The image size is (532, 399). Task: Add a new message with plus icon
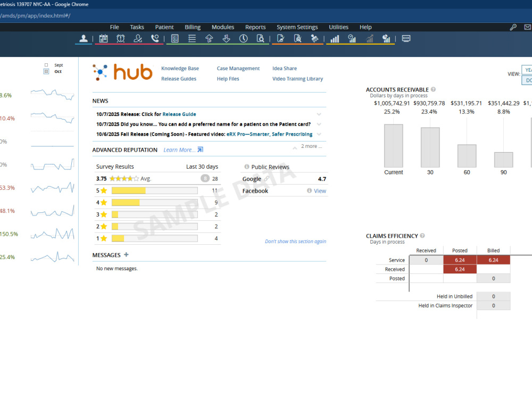126,254
